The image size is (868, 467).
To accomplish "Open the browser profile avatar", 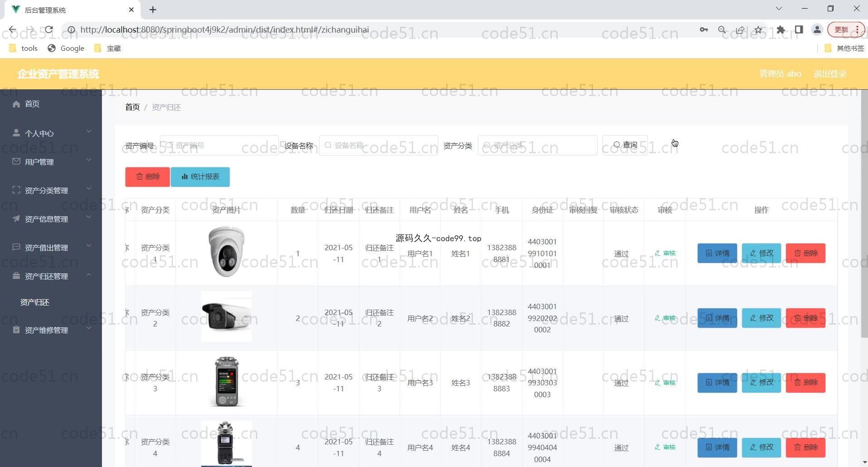I will point(817,30).
